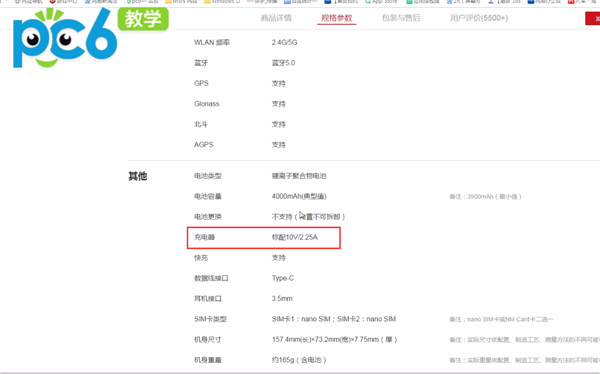The width and height of the screenshot is (600, 374).
Task: Select the 157.4mm(长)×73.2mm(宽) value
Action: pos(334,340)
